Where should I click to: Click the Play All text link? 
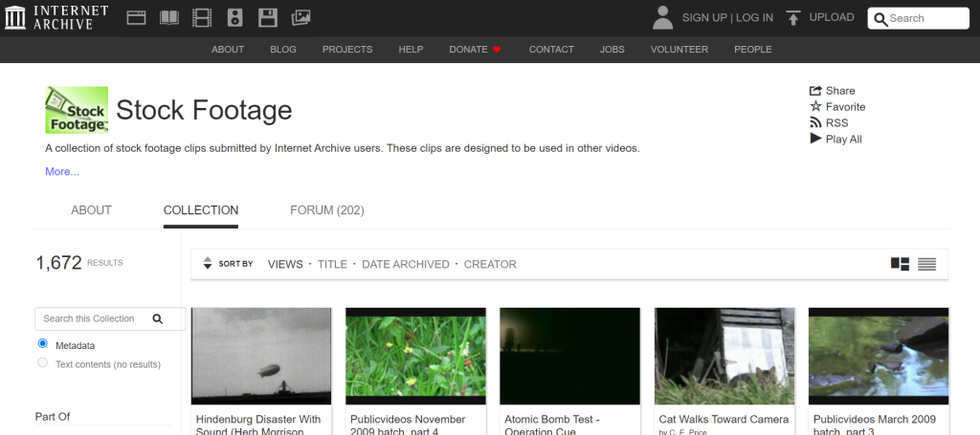pos(844,140)
